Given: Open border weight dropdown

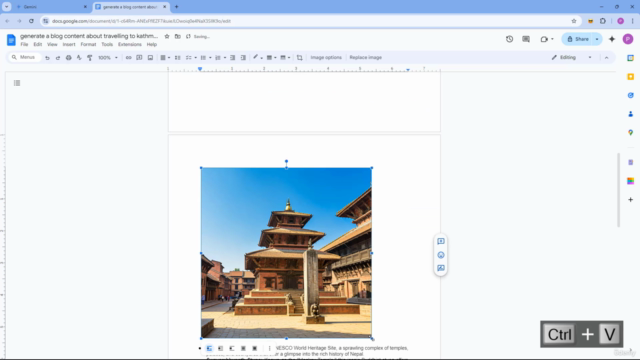Looking at the screenshot, I should pyautogui.click(x=271, y=58).
